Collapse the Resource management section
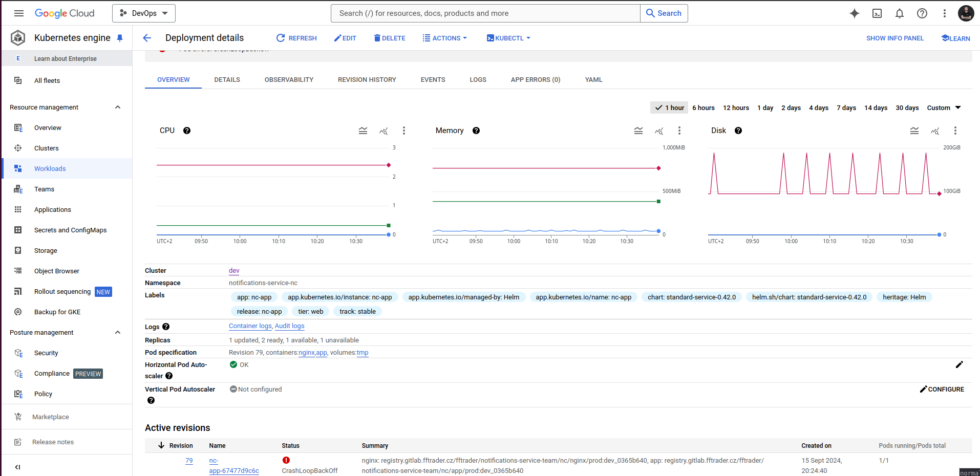 (x=118, y=107)
